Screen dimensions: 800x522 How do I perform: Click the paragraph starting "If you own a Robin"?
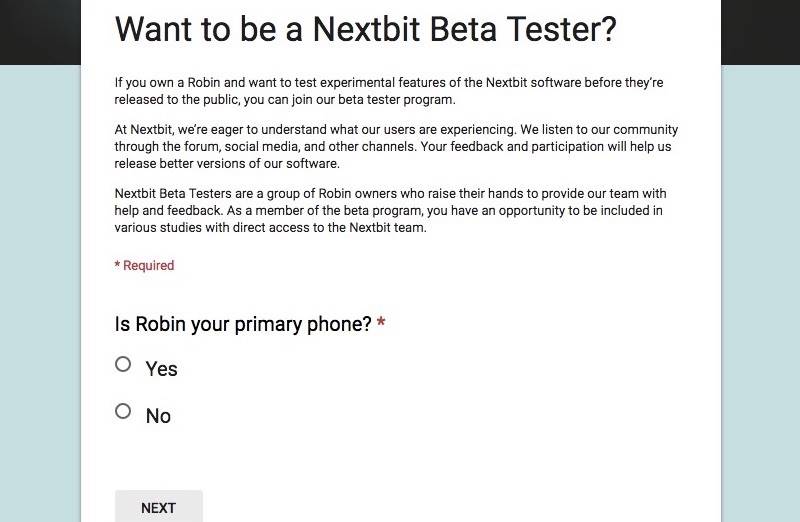(x=388, y=90)
